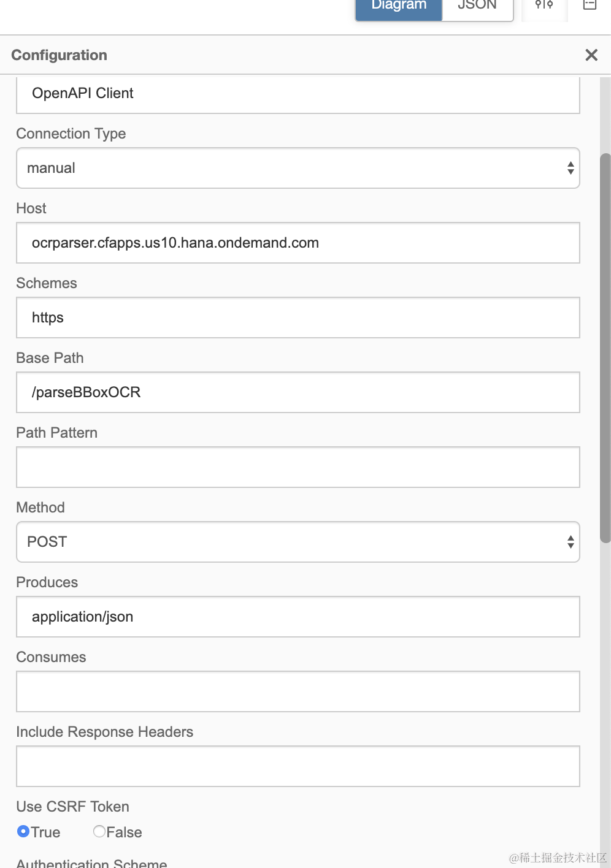Open the Method dropdown showing POST
The width and height of the screenshot is (611, 868).
298,542
